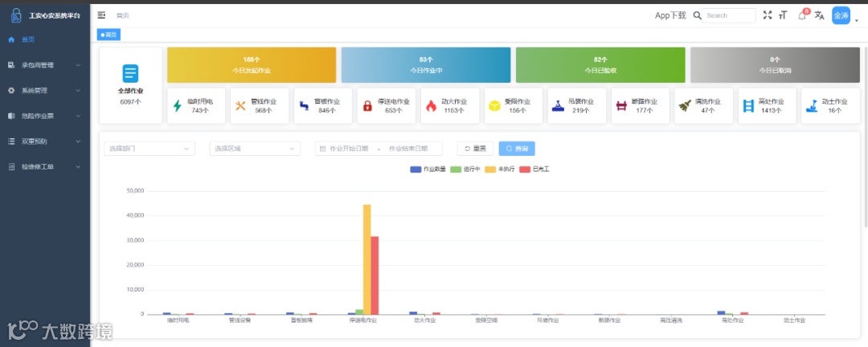
Task: Open 今日已验收 green card
Action: point(600,65)
